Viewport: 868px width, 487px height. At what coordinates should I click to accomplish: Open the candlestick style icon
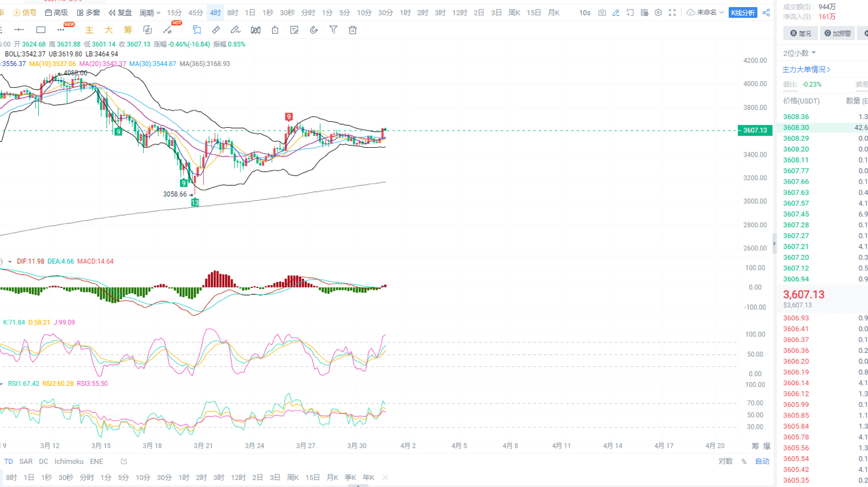click(256, 29)
